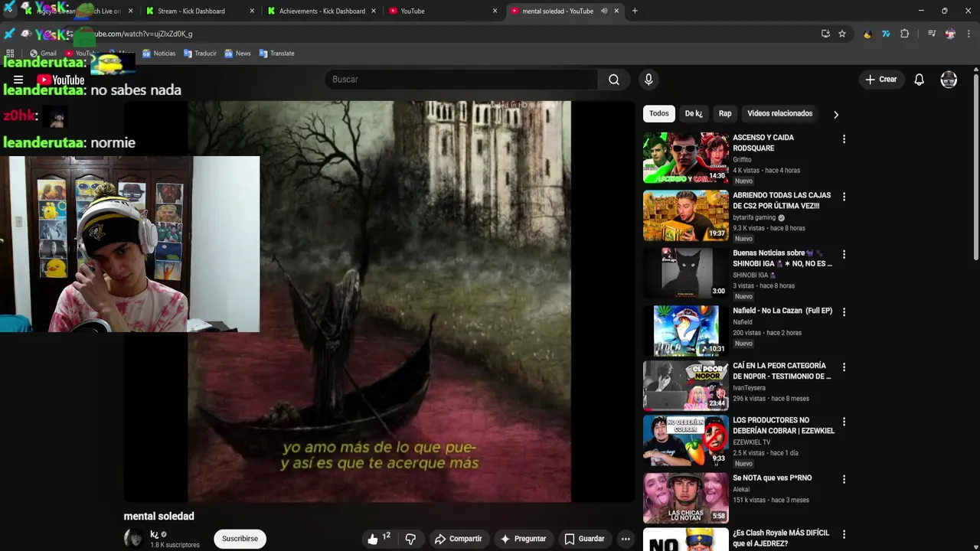Open options for SHINOBI IGA video

844,254
